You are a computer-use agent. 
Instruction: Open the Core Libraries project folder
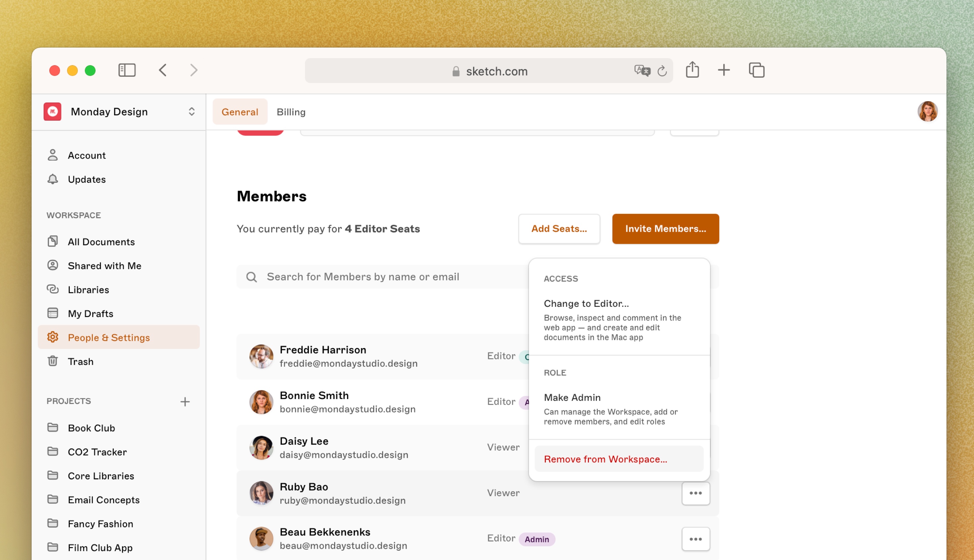(x=118, y=476)
